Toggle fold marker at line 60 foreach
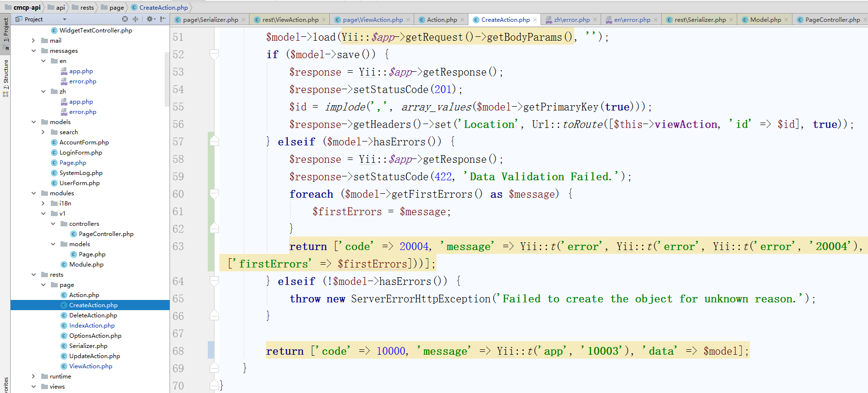868x393 pixels. 214,194
